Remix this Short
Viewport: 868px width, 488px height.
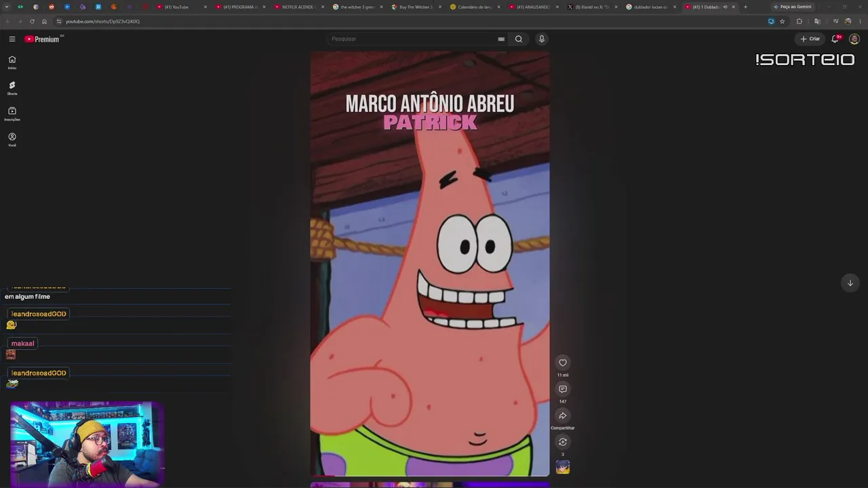(563, 442)
